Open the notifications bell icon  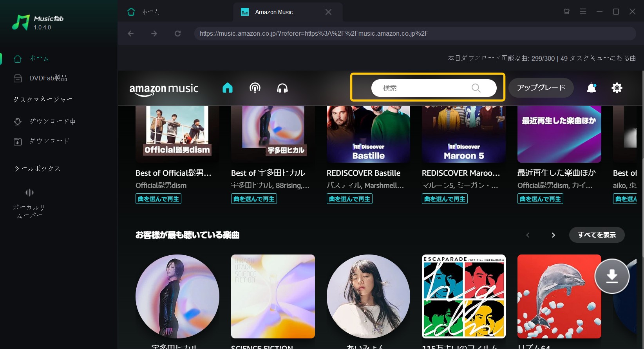592,88
